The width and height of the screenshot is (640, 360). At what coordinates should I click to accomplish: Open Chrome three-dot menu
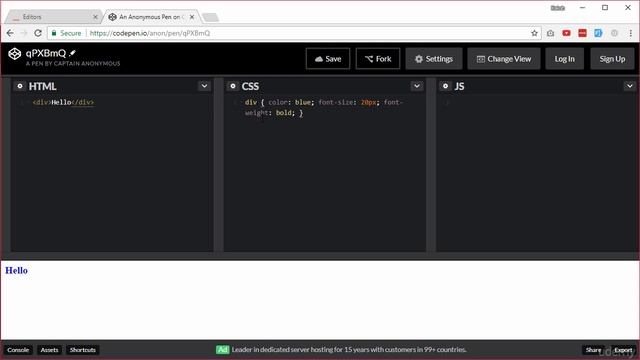click(x=630, y=33)
